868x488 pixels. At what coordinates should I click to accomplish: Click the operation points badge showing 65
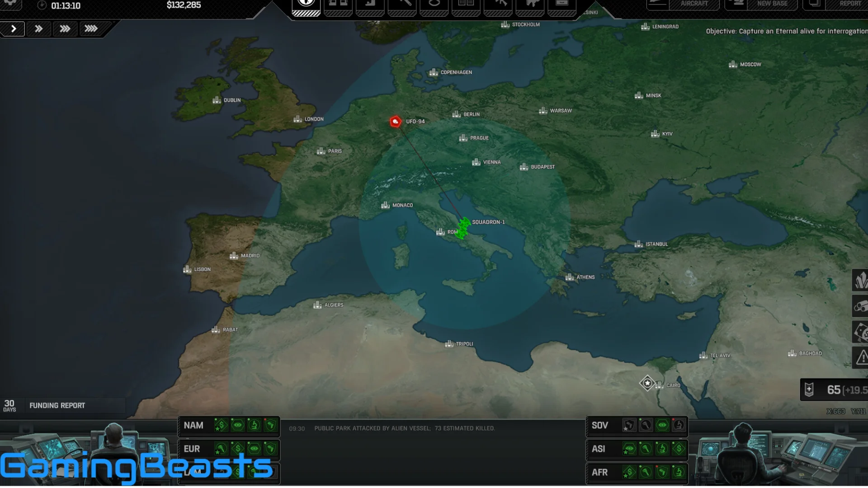[835, 389]
